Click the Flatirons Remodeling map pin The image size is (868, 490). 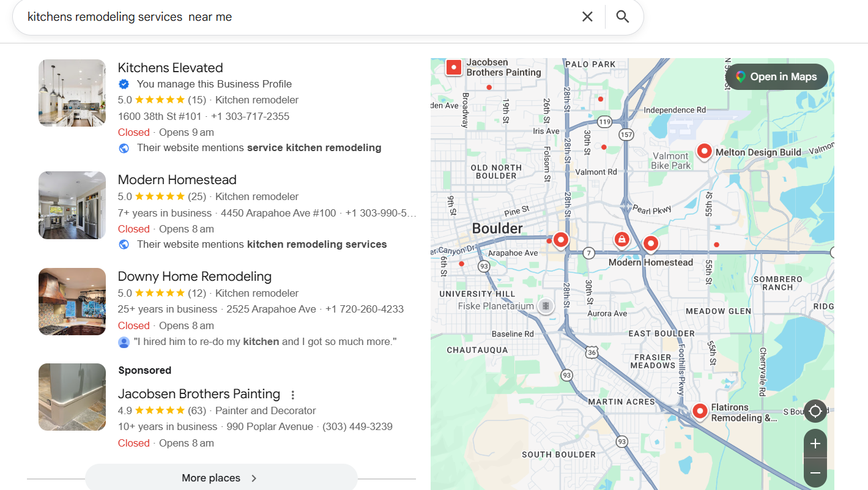tap(699, 410)
